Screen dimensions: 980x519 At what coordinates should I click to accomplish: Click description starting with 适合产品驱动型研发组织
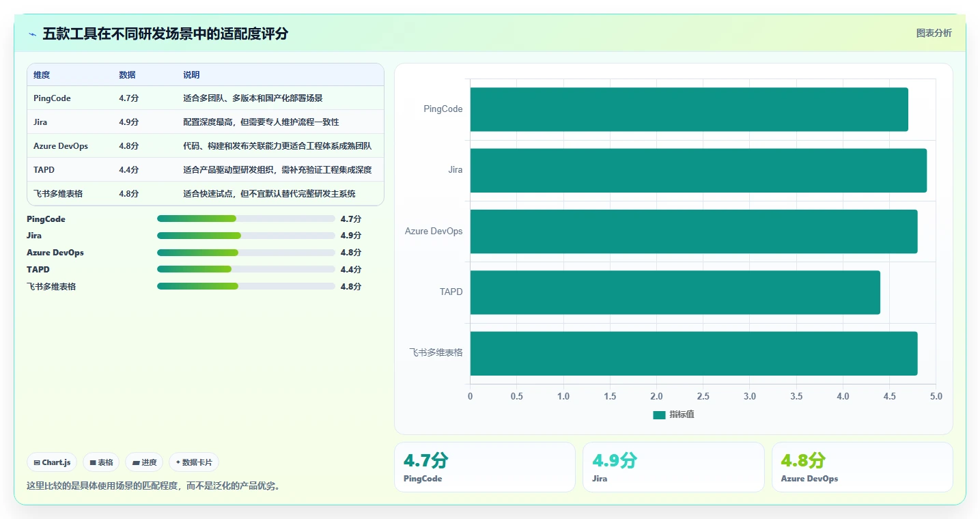tap(277, 170)
